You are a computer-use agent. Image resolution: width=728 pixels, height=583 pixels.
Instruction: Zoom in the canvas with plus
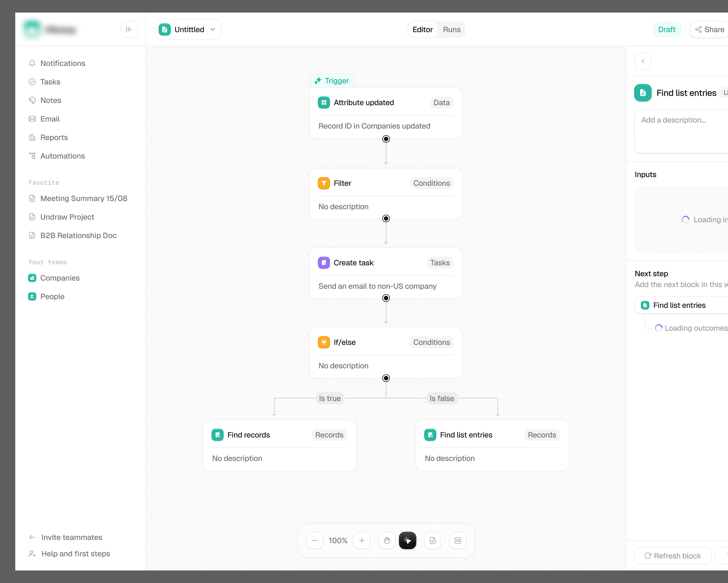(x=362, y=541)
